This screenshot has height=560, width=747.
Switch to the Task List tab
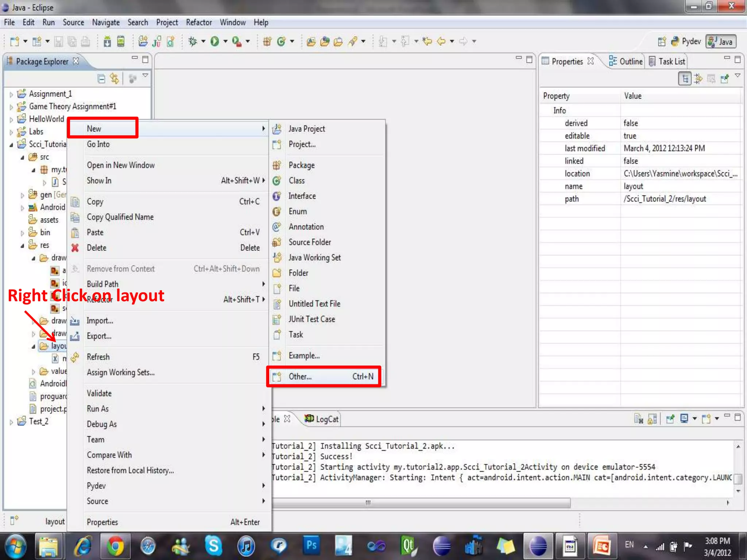pyautogui.click(x=667, y=61)
